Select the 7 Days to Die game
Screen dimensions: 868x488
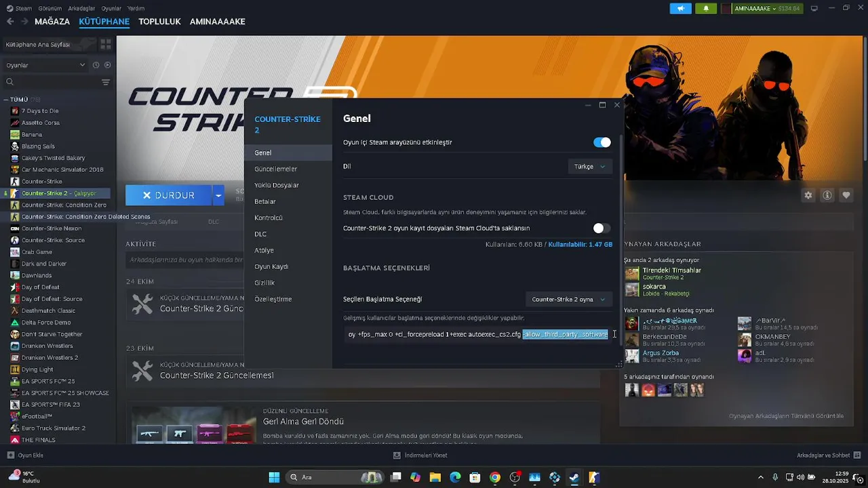coord(39,111)
